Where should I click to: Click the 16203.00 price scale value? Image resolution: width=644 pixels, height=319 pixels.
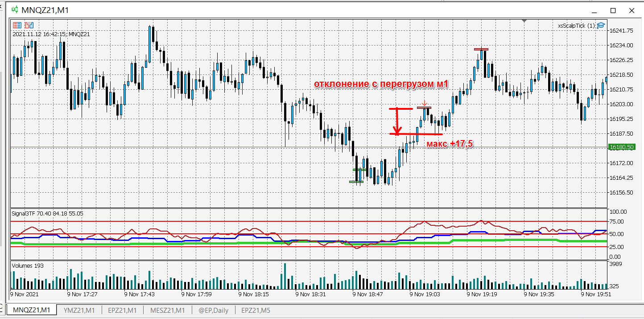coord(622,104)
